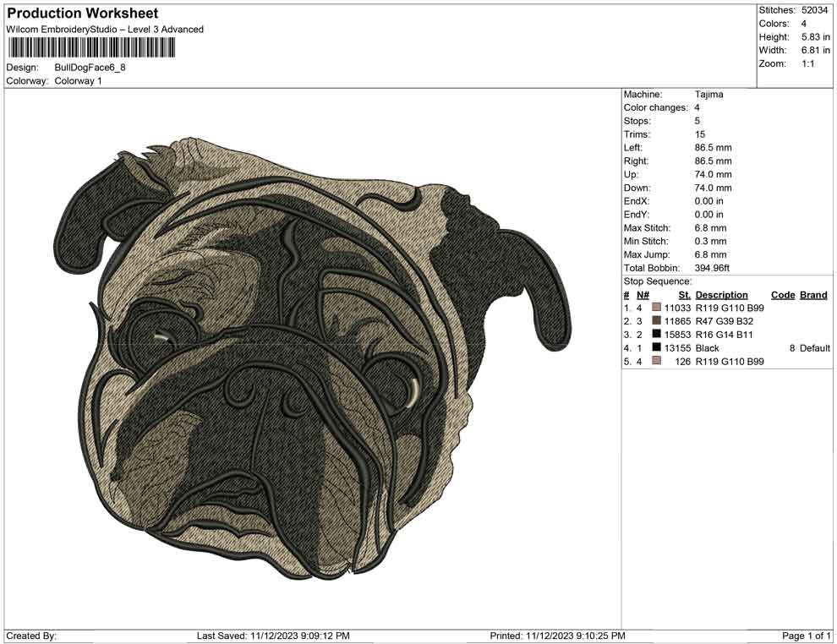
Task: Click the barcode under the worksheet title
Action: [x=90, y=47]
